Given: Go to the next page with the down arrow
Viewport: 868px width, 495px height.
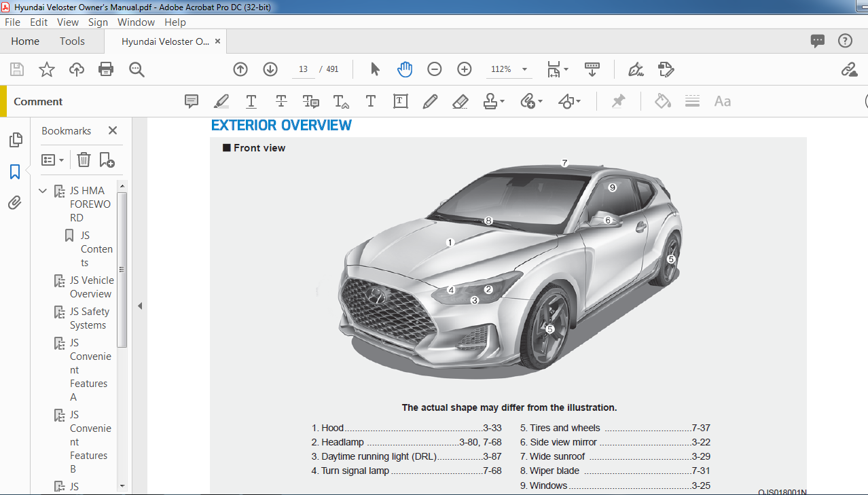Looking at the screenshot, I should (x=270, y=69).
